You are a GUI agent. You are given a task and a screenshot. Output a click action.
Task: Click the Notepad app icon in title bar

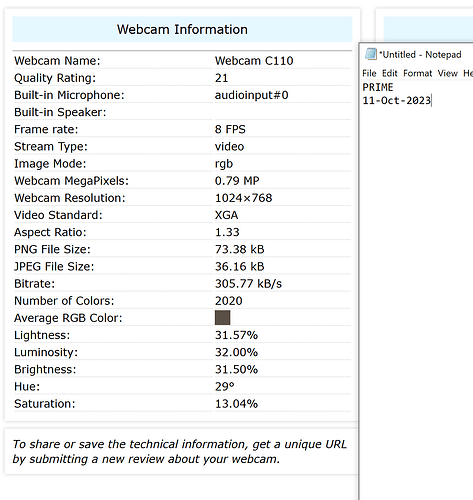point(370,54)
